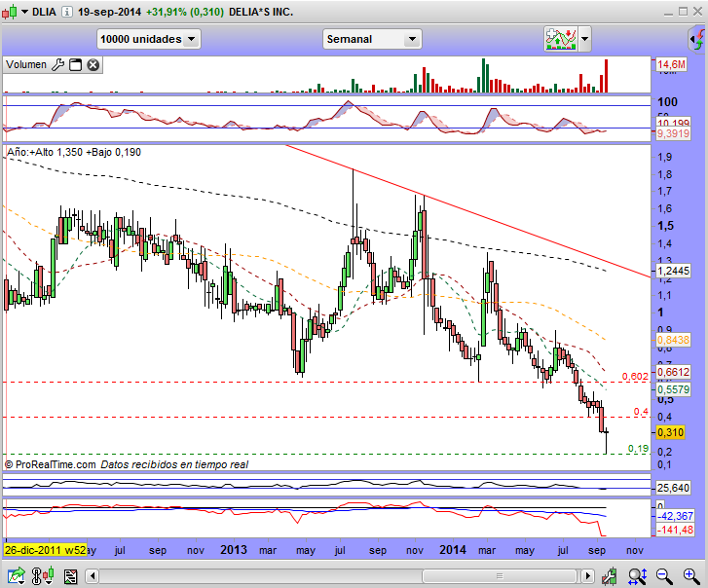Expand the DLIA ticker dropdown arrow
708x588 pixels.
pyautogui.click(x=25, y=12)
